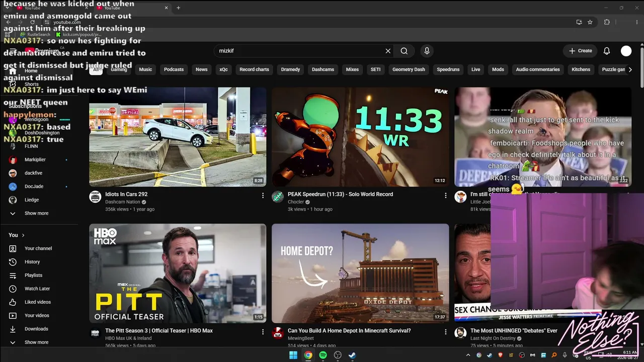Bookmark this page with the star icon
Viewport: 644px width, 362px height.
pos(590,22)
